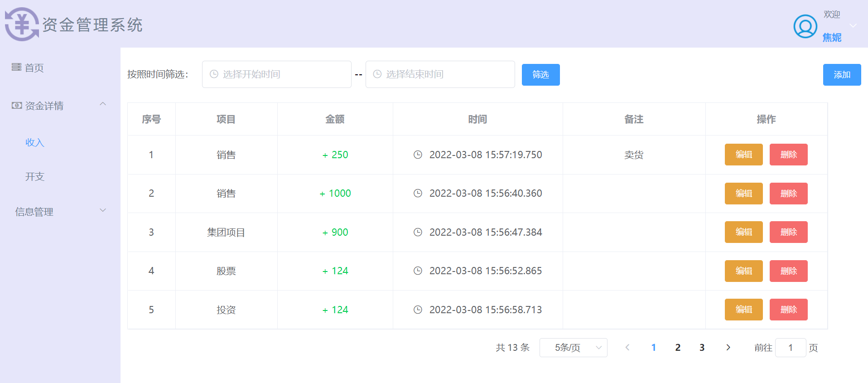The width and height of the screenshot is (868, 383).
Task: Click the + 1000 amount cell
Action: [335, 194]
